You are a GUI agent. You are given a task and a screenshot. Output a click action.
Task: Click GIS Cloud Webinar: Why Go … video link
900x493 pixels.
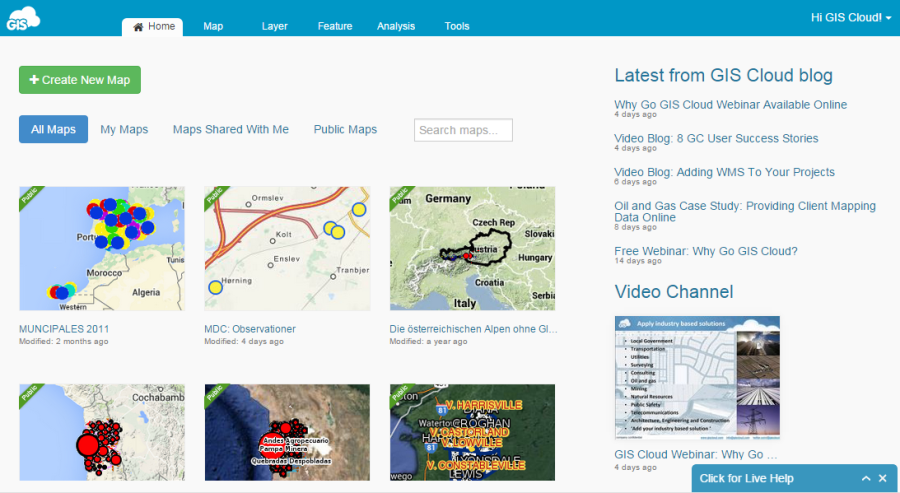(x=696, y=454)
